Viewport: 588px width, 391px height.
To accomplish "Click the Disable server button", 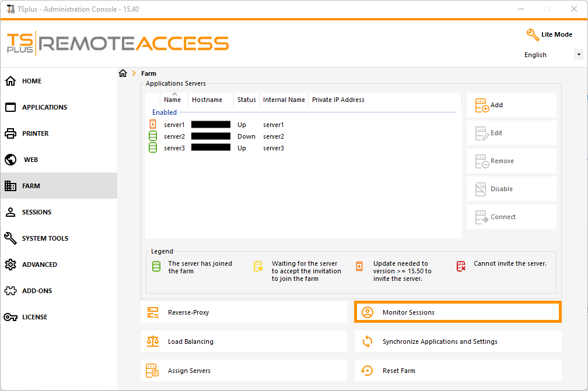I will (512, 189).
